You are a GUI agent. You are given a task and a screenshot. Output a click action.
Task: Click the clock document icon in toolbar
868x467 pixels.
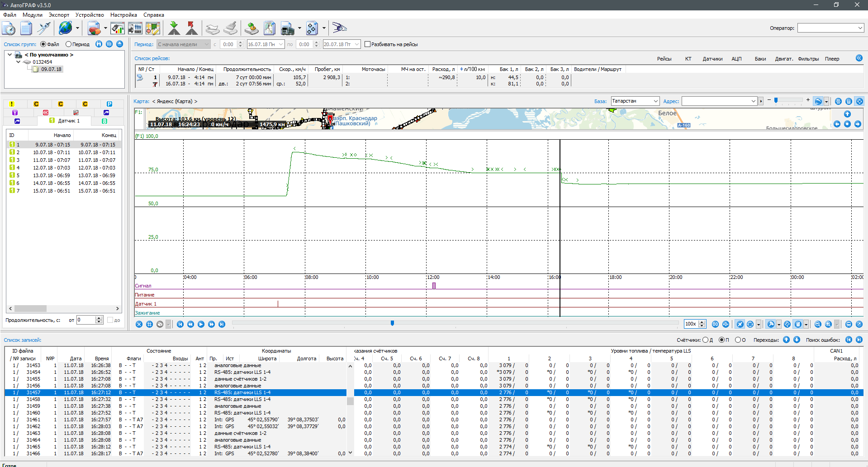9,28
